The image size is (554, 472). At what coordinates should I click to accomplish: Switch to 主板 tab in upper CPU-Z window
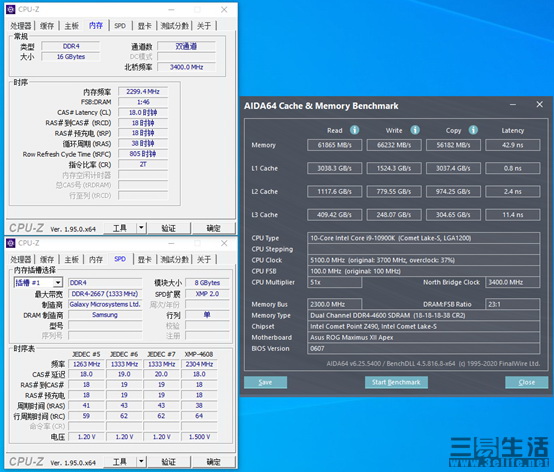[x=72, y=26]
